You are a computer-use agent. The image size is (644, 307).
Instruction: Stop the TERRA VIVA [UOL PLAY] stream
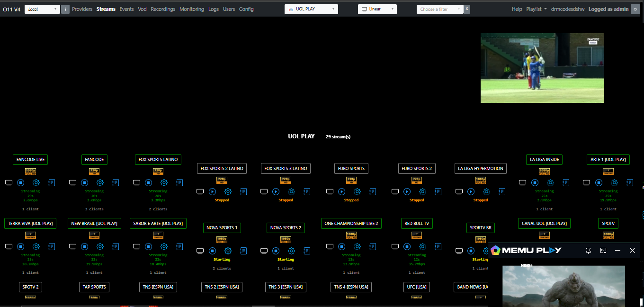pos(21,246)
